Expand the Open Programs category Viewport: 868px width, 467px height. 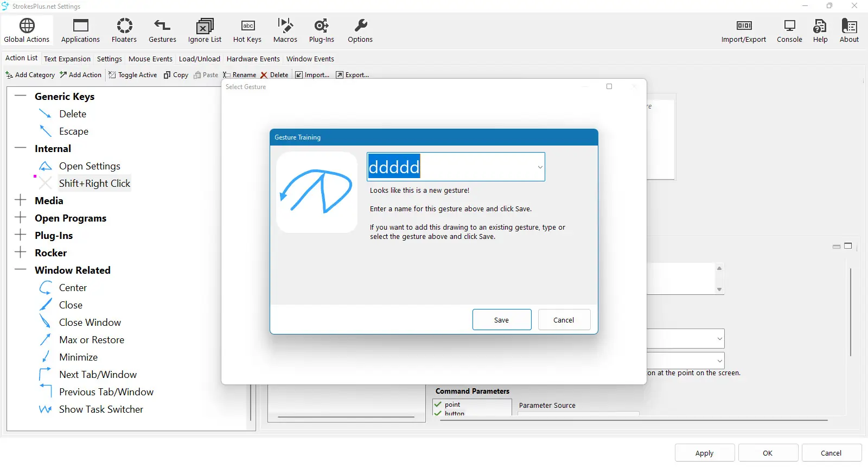point(21,218)
